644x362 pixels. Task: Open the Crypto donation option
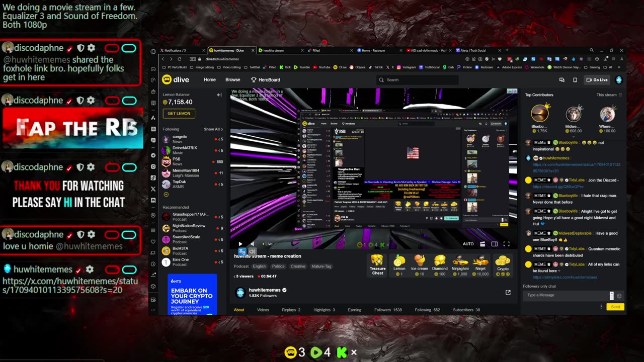pos(503,265)
